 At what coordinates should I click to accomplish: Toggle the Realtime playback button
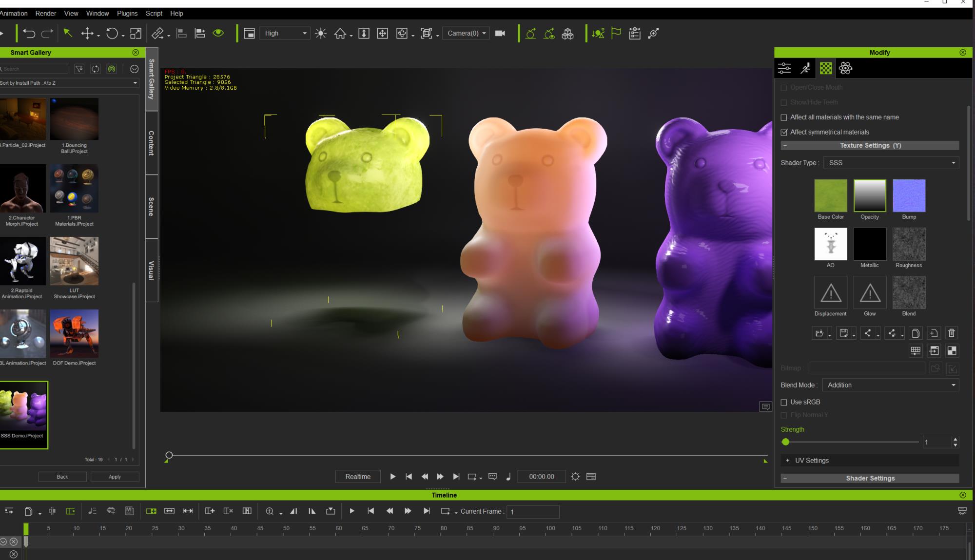pos(358,477)
